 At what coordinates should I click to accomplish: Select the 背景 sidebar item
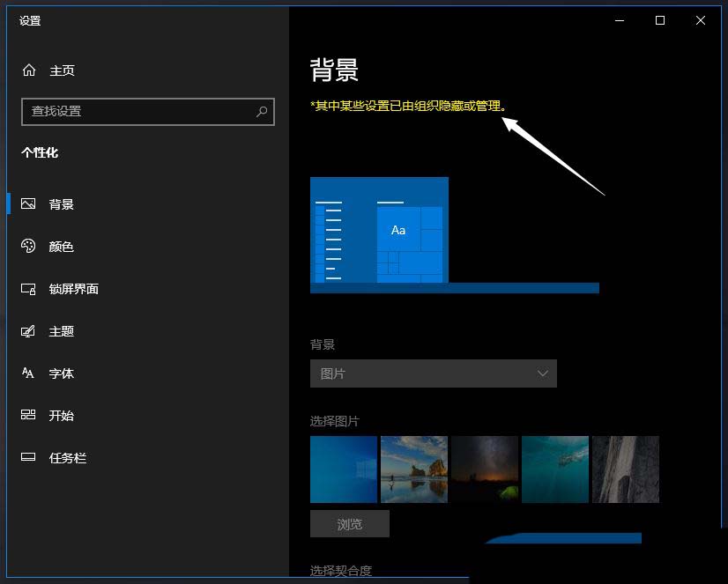[61, 204]
